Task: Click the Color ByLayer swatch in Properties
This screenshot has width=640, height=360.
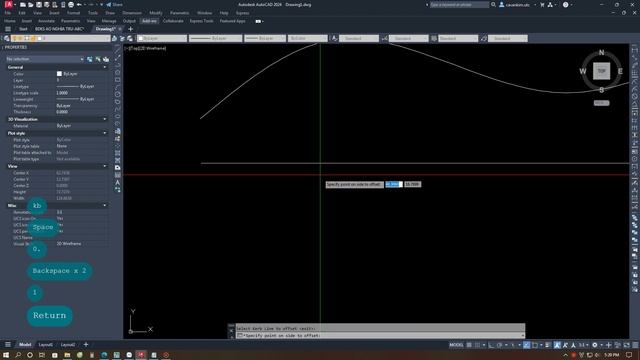Action: pos(59,74)
